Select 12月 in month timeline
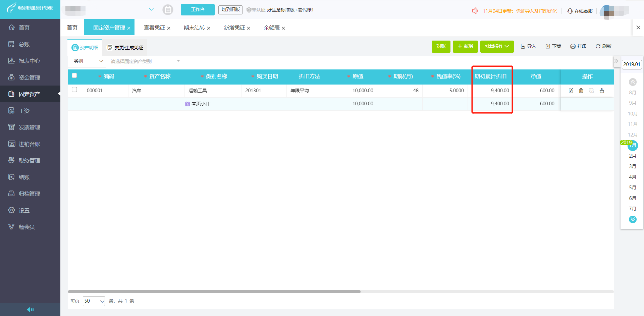 coord(633,135)
